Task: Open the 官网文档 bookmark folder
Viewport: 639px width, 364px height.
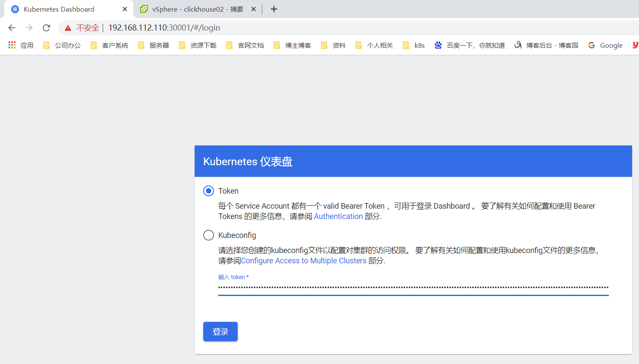Action: pos(245,45)
